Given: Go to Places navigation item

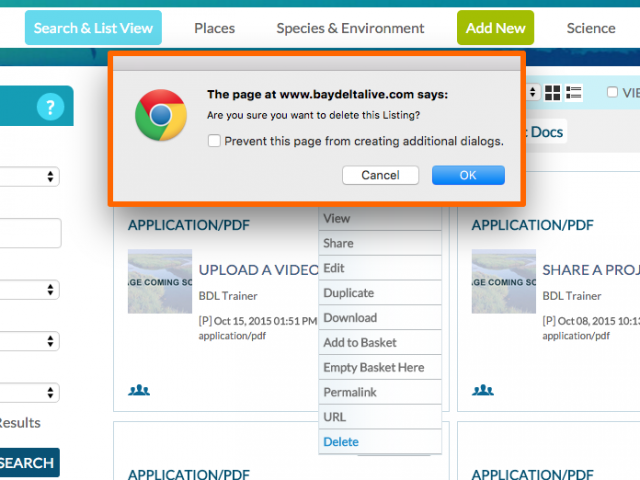Looking at the screenshot, I should coord(215,28).
